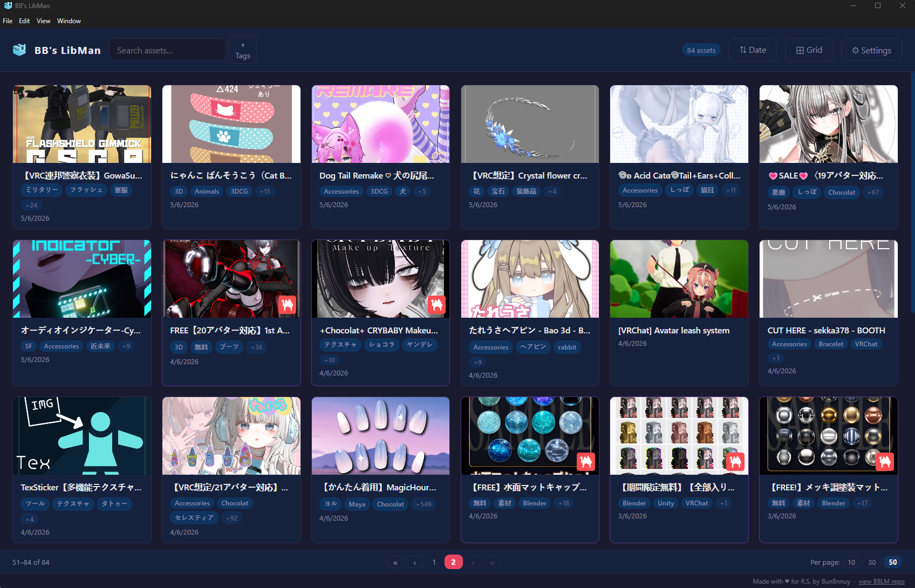This screenshot has height=588, width=915.
Task: Expand the +549 tags on MagicHour card
Action: (424, 504)
